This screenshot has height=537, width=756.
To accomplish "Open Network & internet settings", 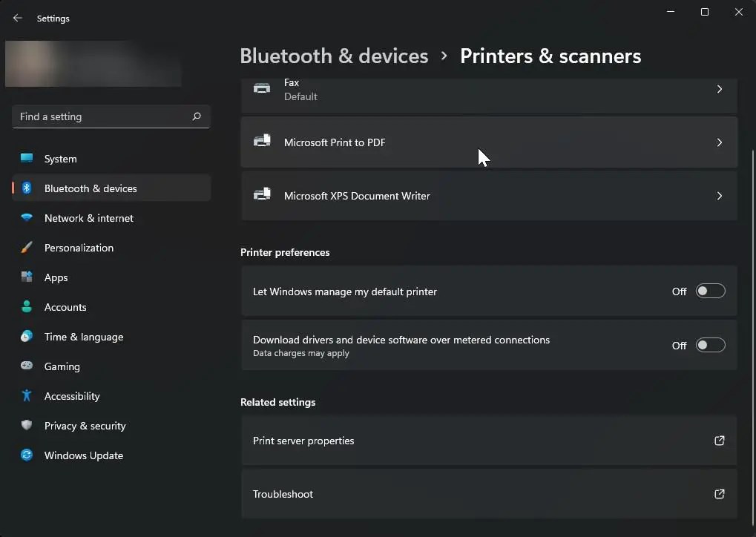I will [111, 218].
